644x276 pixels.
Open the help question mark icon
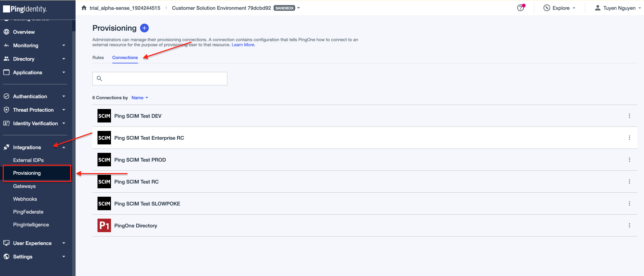tap(521, 8)
